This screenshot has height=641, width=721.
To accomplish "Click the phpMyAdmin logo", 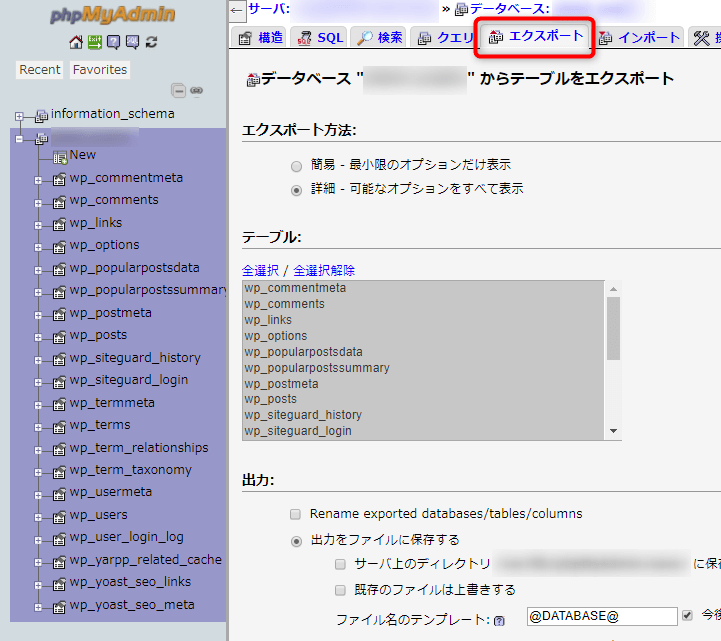I will [x=113, y=15].
